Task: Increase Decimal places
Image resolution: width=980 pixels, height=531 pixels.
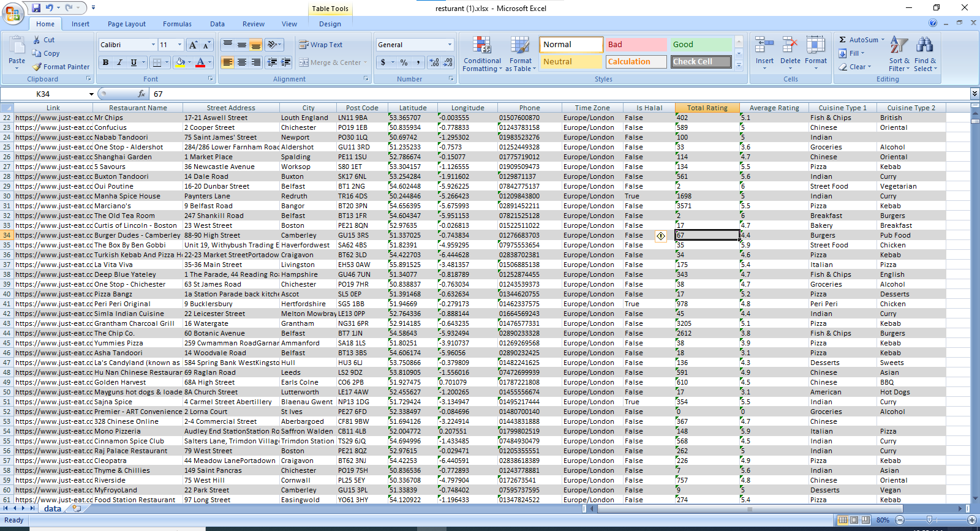Action: pyautogui.click(x=434, y=62)
